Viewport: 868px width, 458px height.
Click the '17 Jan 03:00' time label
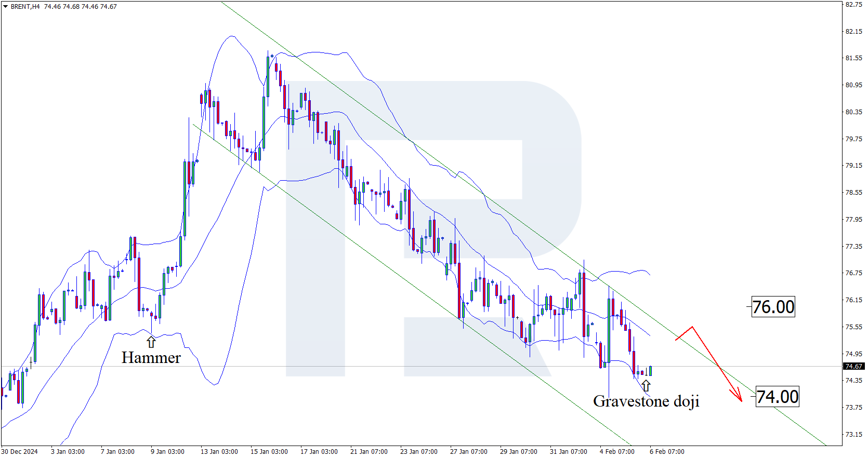pos(319,452)
